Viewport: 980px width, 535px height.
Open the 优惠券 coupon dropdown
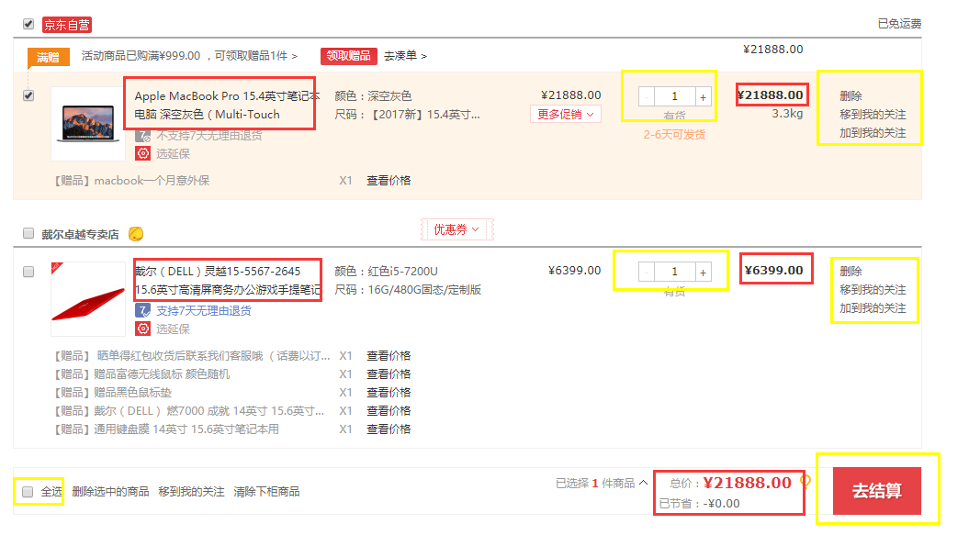coord(456,229)
